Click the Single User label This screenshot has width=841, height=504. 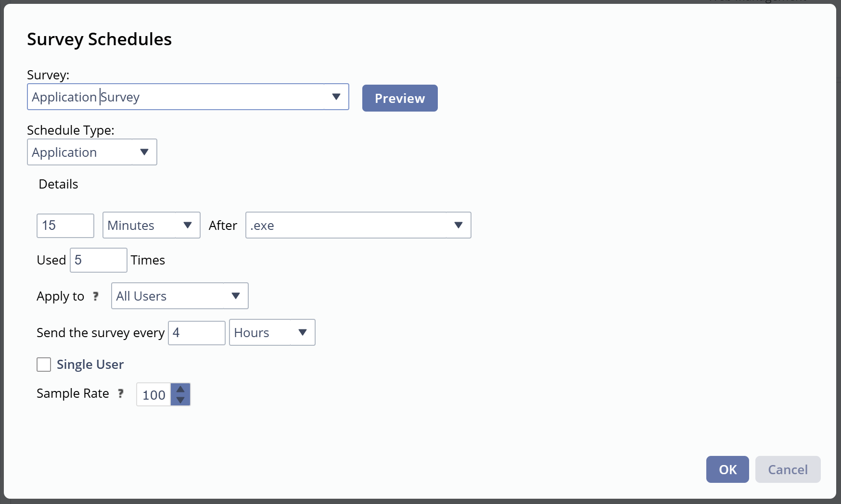click(90, 365)
